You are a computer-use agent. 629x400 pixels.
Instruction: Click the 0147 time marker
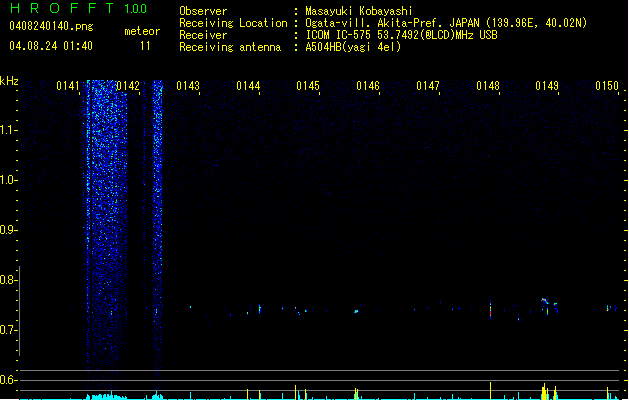coord(428,86)
